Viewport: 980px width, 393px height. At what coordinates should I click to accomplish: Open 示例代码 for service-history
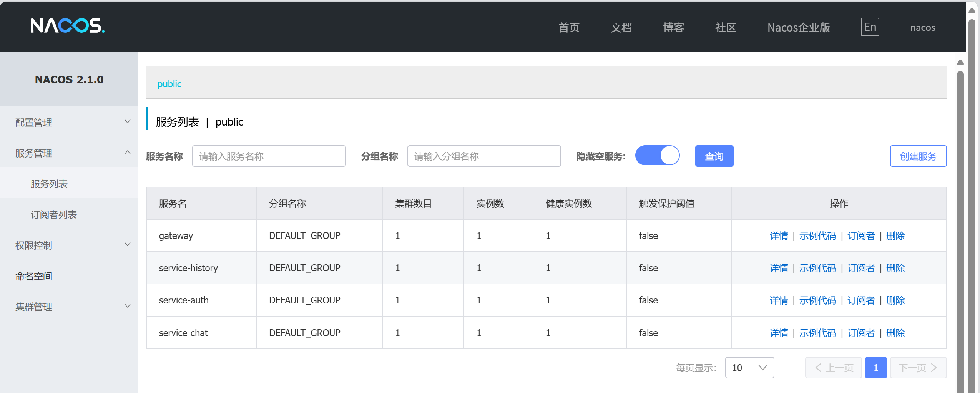point(817,268)
